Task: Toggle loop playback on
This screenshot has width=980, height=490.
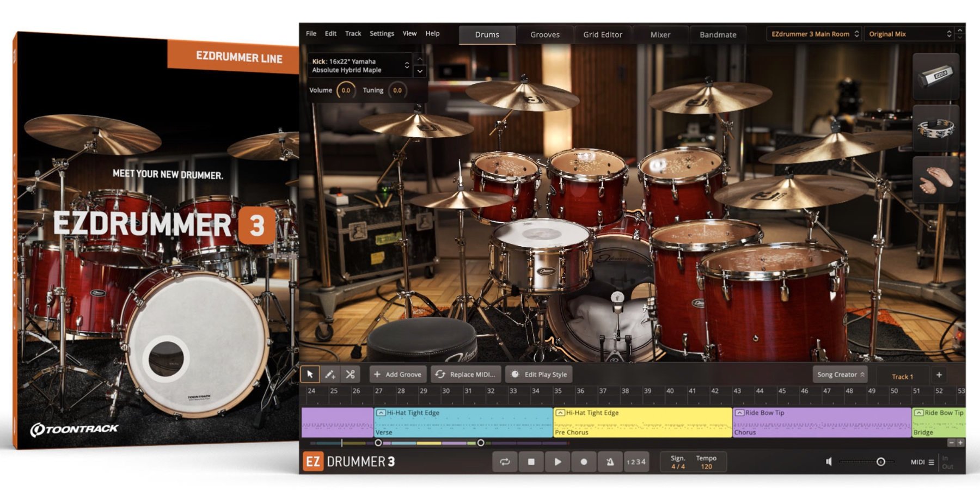Action: pyautogui.click(x=505, y=462)
